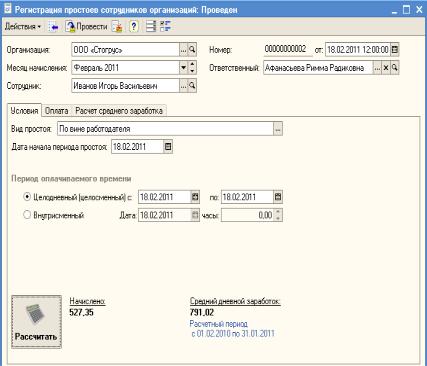Image resolution: width=427 pixels, height=366 pixels.
Task: Select the Внутрисменный radio button
Action: [x=27, y=215]
